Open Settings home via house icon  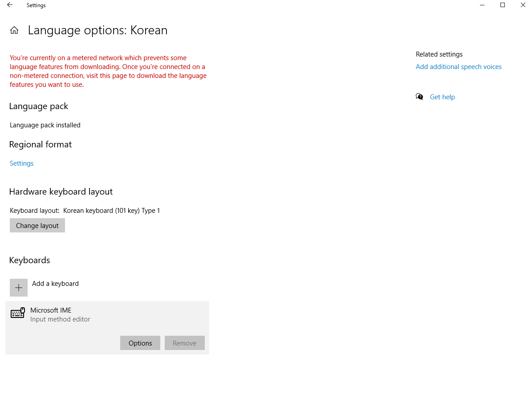(x=14, y=30)
